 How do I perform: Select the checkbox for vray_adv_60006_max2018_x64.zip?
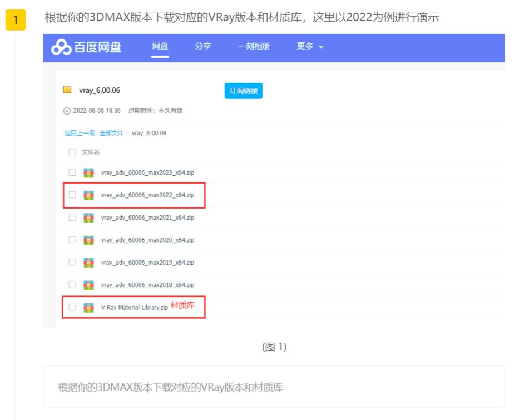point(72,284)
